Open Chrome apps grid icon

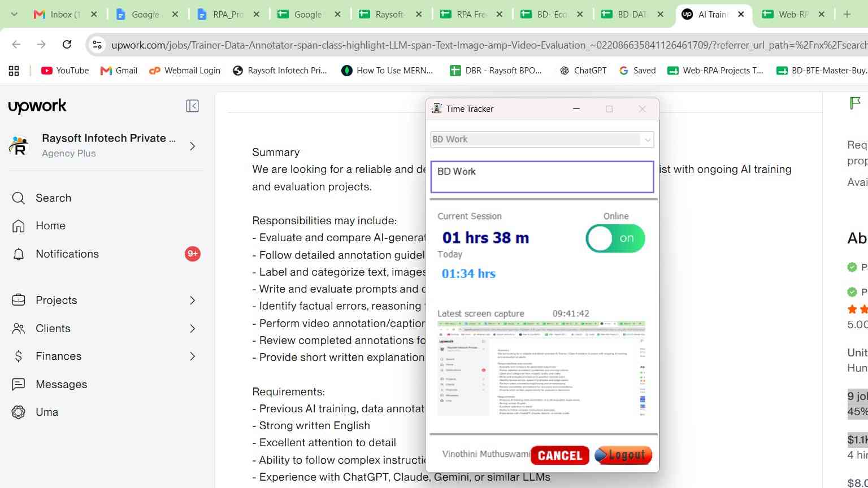click(x=14, y=71)
